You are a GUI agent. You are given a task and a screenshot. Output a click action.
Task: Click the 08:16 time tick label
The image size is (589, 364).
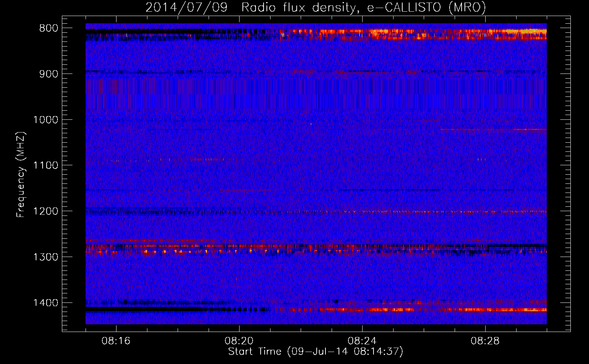point(116,341)
